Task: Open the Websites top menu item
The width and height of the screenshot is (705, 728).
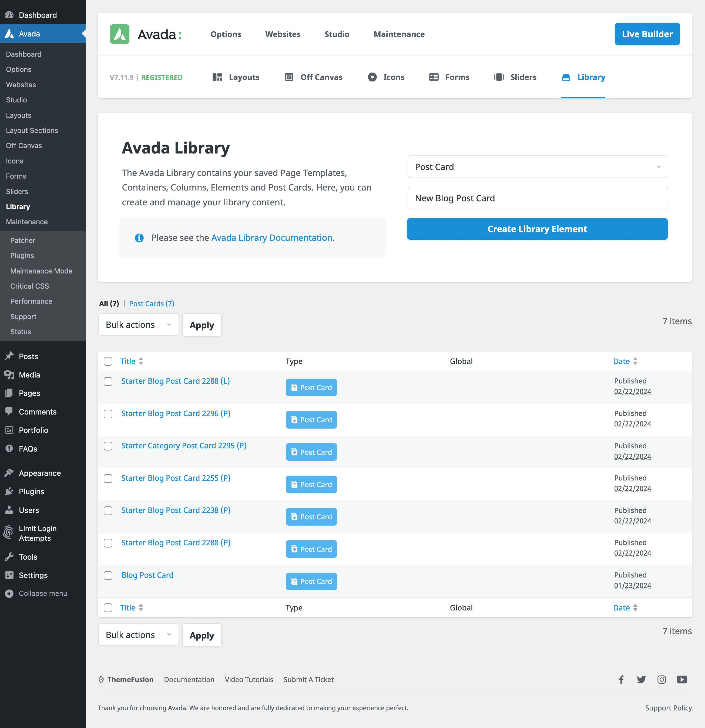Action: pyautogui.click(x=283, y=34)
